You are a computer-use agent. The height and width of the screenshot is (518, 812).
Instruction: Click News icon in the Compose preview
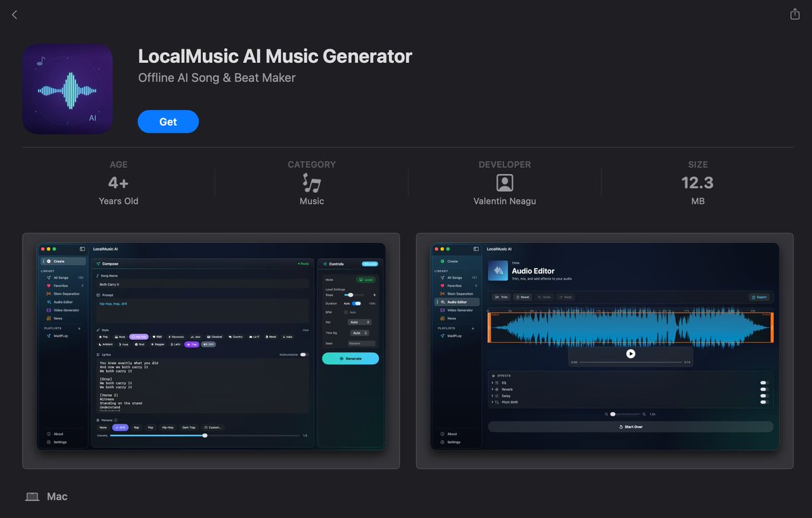(49, 318)
